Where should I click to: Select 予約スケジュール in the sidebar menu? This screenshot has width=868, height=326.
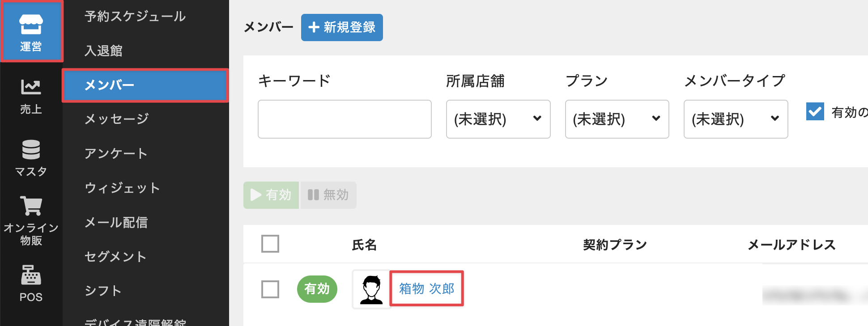[135, 17]
